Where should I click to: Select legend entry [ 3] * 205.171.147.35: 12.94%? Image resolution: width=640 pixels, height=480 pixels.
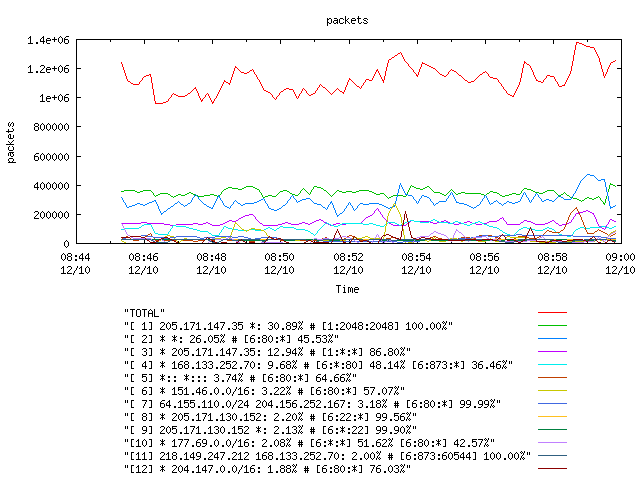coord(267,352)
